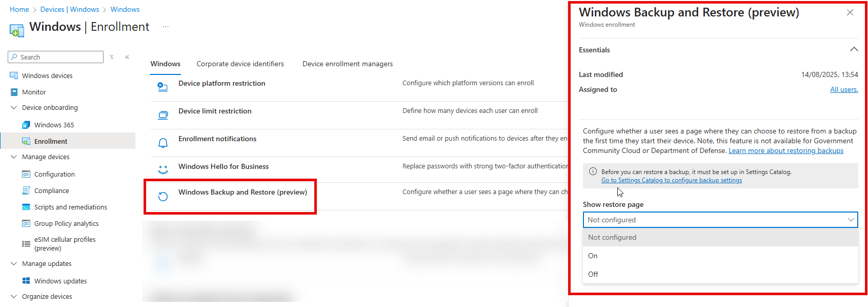The height and width of the screenshot is (307, 868).
Task: Click the eSIM cellular profiles icon
Action: [26, 244]
